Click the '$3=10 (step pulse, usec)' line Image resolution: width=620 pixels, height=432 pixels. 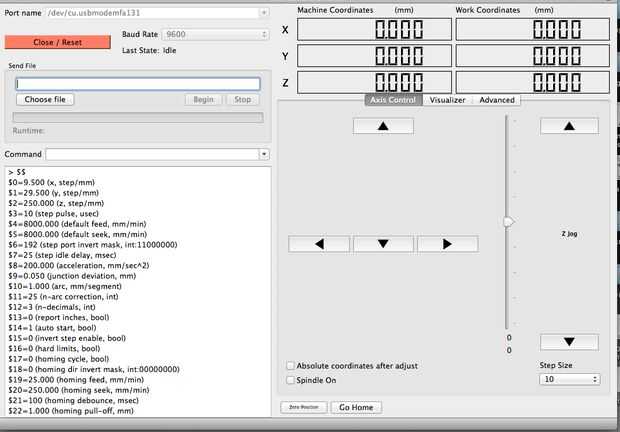(53, 213)
